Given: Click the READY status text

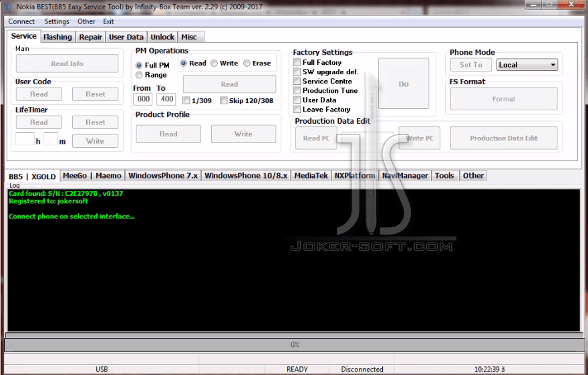Looking at the screenshot, I should pos(297,370).
